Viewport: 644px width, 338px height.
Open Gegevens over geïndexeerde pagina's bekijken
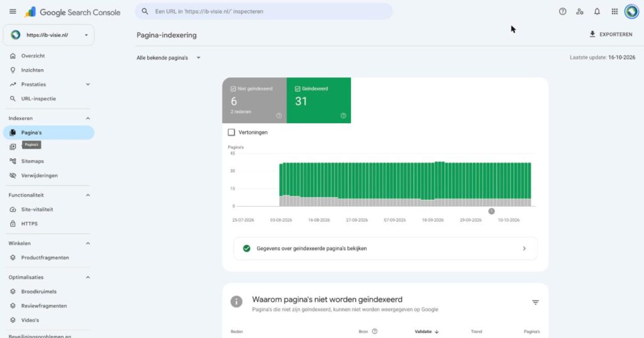click(x=386, y=249)
